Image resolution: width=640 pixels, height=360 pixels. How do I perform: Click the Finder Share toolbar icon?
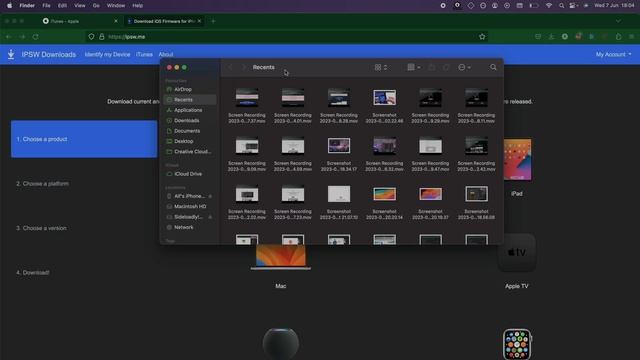point(432,67)
